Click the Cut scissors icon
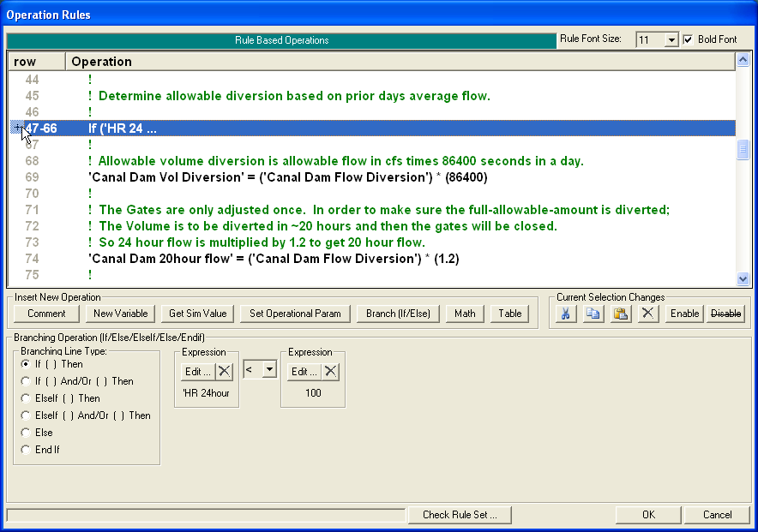 click(x=565, y=314)
